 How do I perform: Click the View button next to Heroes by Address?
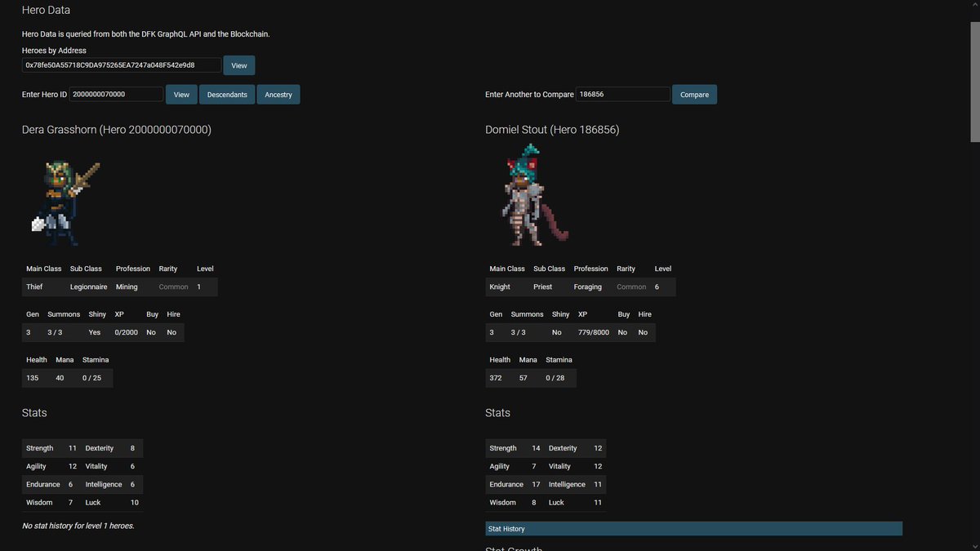(x=238, y=65)
